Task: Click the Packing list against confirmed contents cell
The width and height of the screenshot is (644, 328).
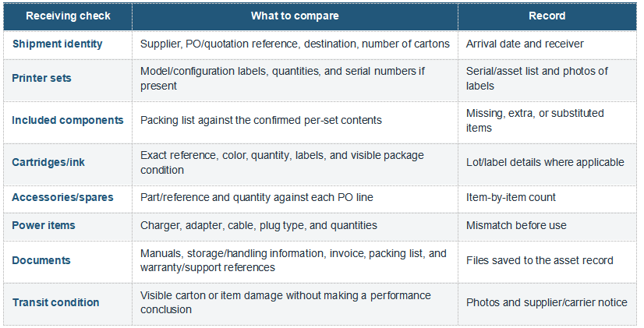Action: pos(261,120)
